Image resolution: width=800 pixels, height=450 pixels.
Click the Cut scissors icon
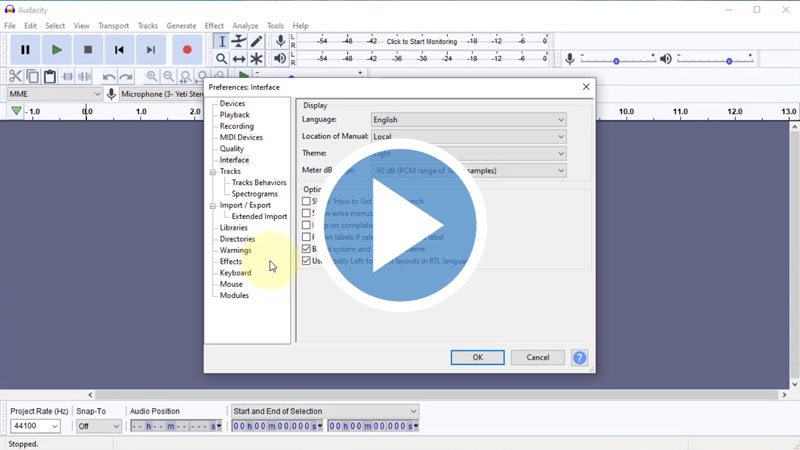pos(15,77)
